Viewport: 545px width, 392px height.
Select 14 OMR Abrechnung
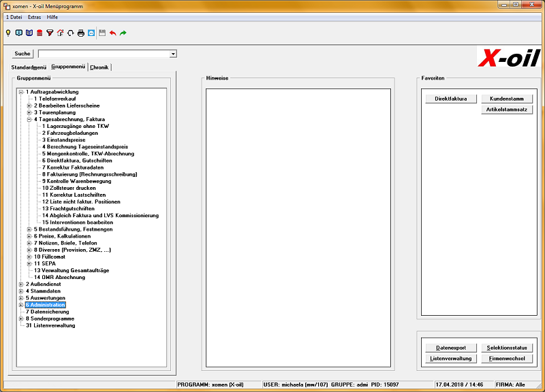pos(59,277)
